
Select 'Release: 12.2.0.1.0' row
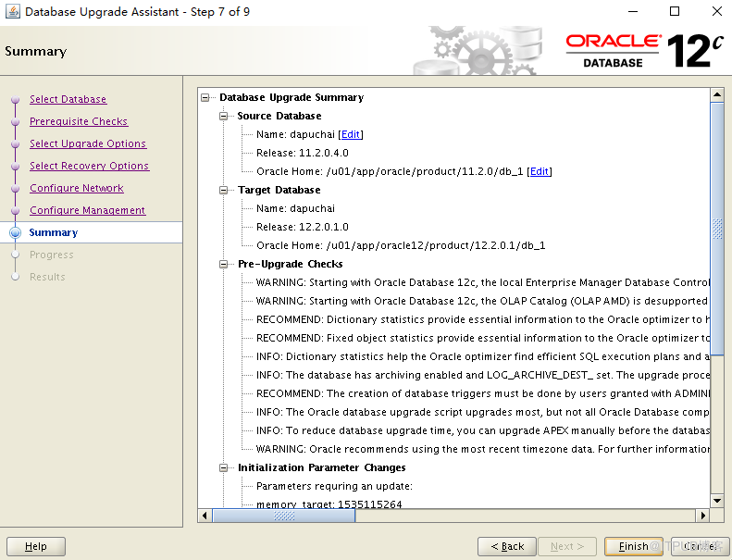[x=302, y=227]
